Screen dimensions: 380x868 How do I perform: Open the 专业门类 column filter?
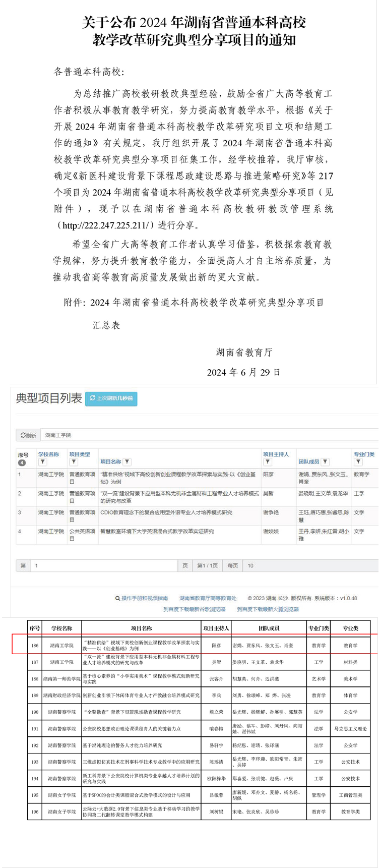coord(358,462)
